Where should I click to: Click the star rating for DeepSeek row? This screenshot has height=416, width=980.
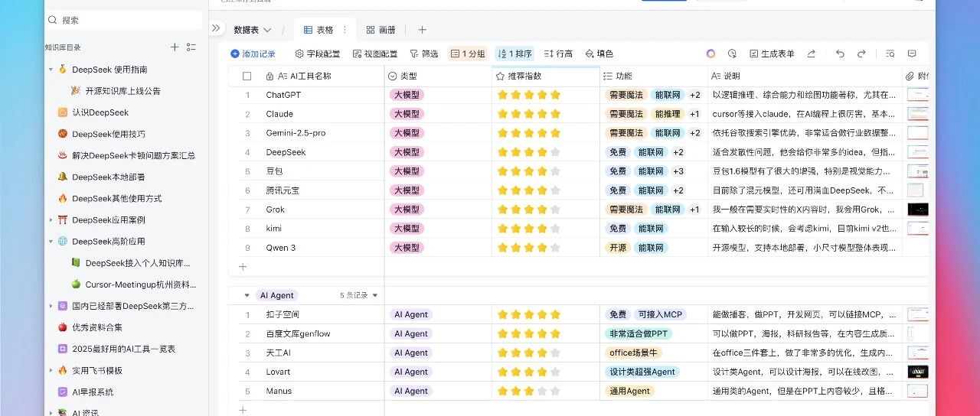coord(529,152)
